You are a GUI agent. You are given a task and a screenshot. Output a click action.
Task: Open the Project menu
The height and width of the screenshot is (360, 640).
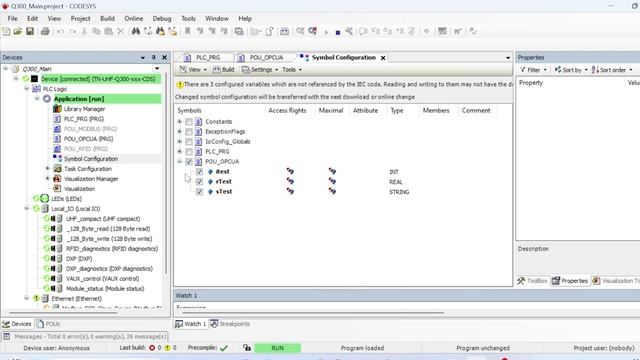tap(80, 18)
